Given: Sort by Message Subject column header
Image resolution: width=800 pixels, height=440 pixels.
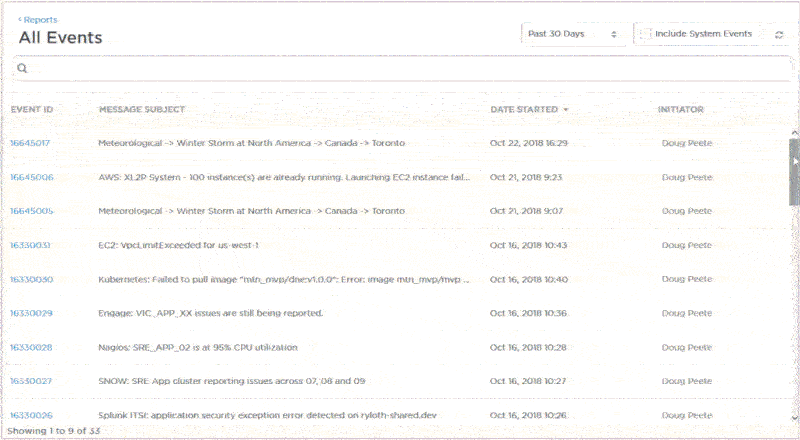Looking at the screenshot, I should (x=141, y=109).
